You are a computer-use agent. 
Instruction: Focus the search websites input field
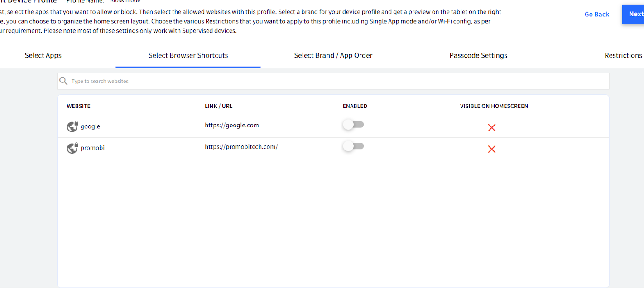tap(335, 81)
